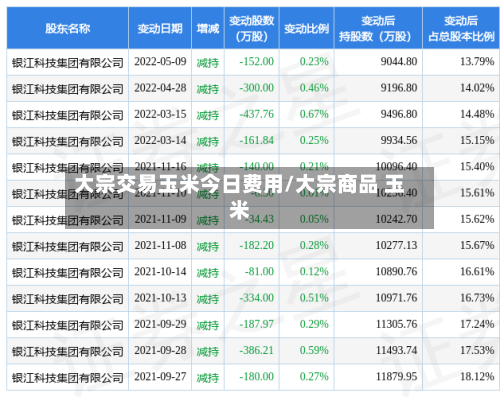Image resolution: width=500 pixels, height=397 pixels.
Task: Click the holding value 10890.76
Action: tap(396, 272)
